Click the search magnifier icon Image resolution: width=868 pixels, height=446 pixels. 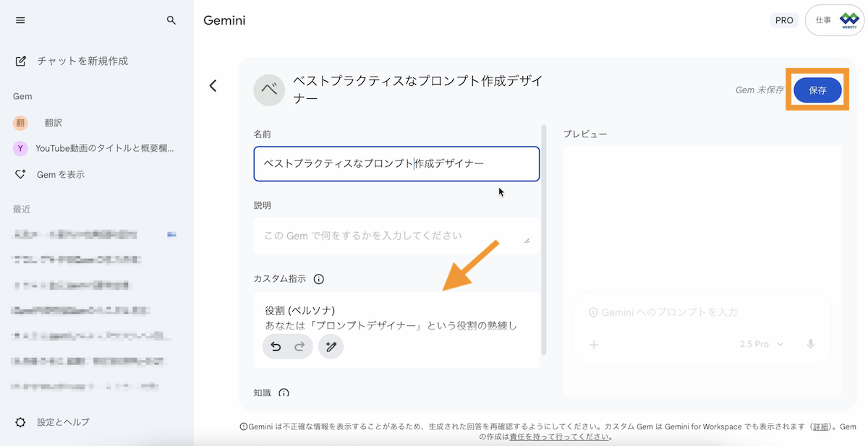coord(171,20)
